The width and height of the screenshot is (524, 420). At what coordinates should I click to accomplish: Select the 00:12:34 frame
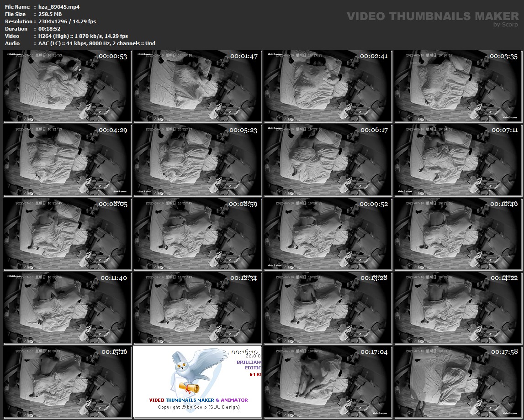click(x=197, y=308)
